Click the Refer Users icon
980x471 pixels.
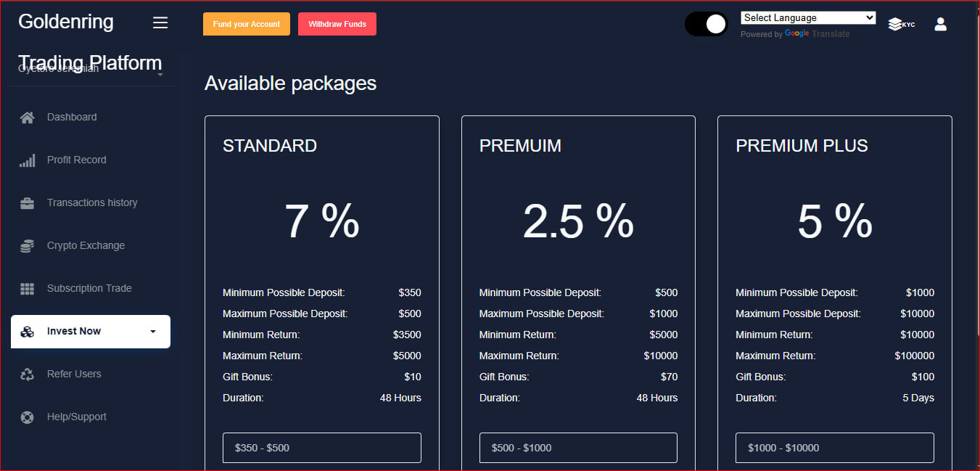coord(27,374)
